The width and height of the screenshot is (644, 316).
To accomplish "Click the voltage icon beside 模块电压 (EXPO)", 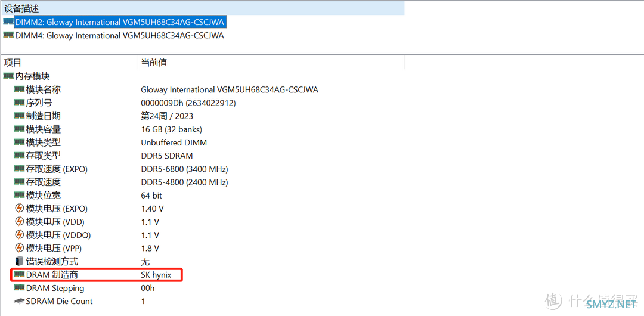I will point(19,208).
